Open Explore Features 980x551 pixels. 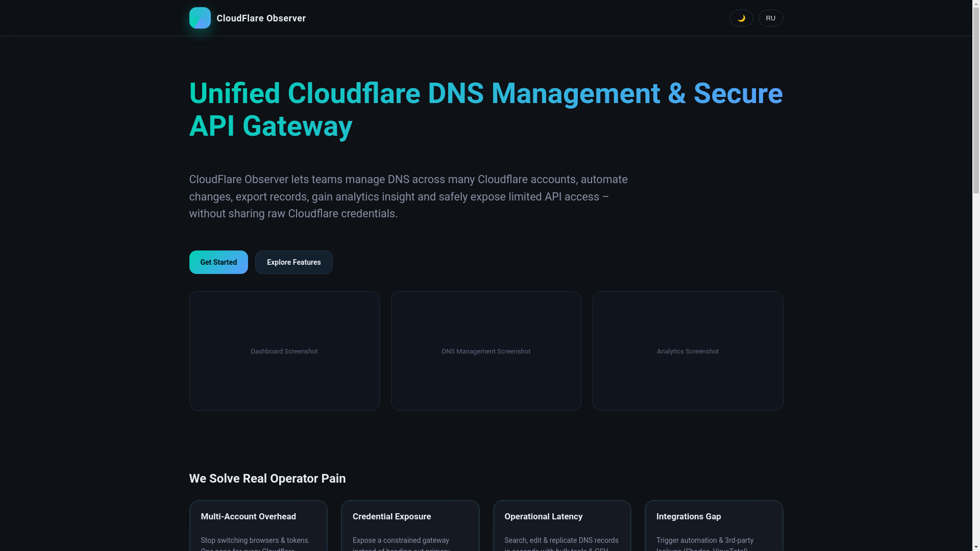point(293,262)
